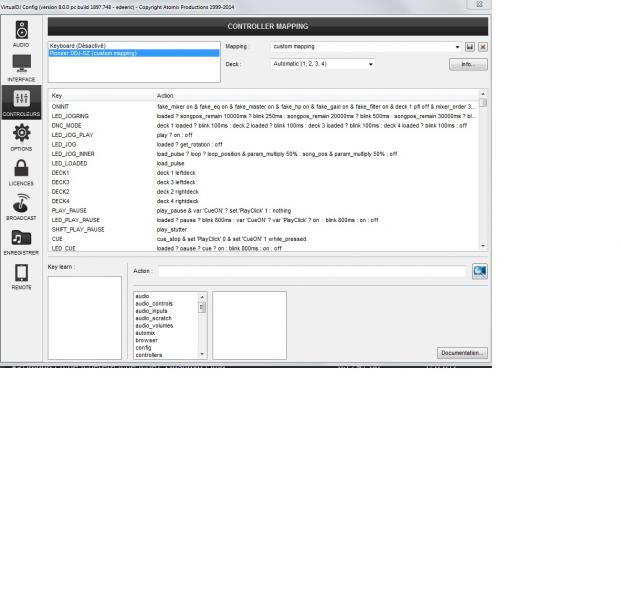Sort by the Action column header
This screenshot has width=620, height=600.
pyautogui.click(x=316, y=96)
